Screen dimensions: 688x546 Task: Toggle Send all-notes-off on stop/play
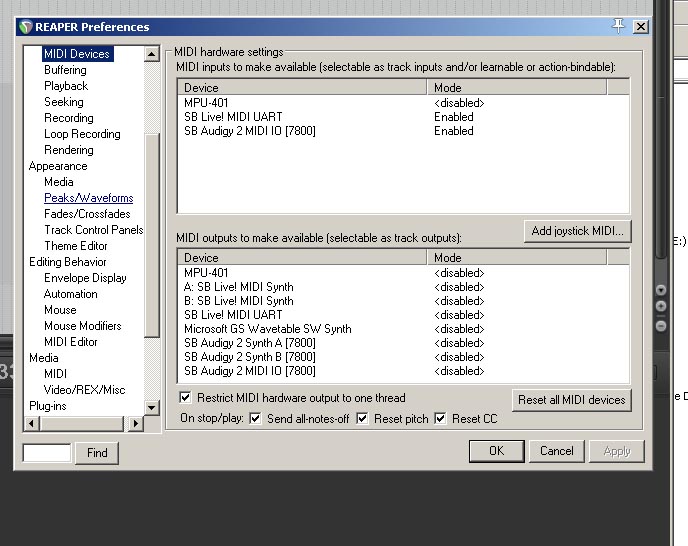(255, 419)
